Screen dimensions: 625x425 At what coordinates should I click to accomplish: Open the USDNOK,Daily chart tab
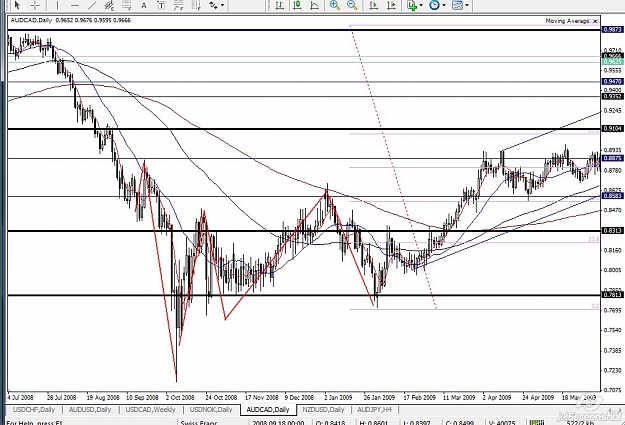(211, 409)
